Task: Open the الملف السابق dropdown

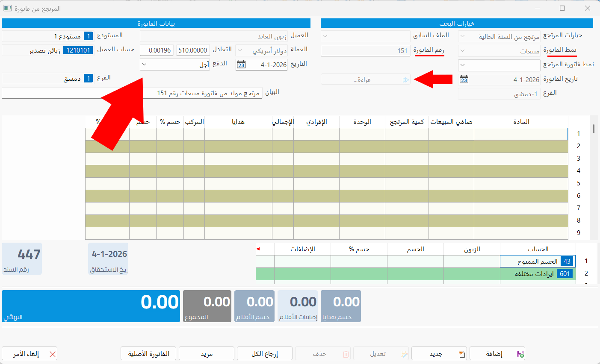Action: (365, 35)
